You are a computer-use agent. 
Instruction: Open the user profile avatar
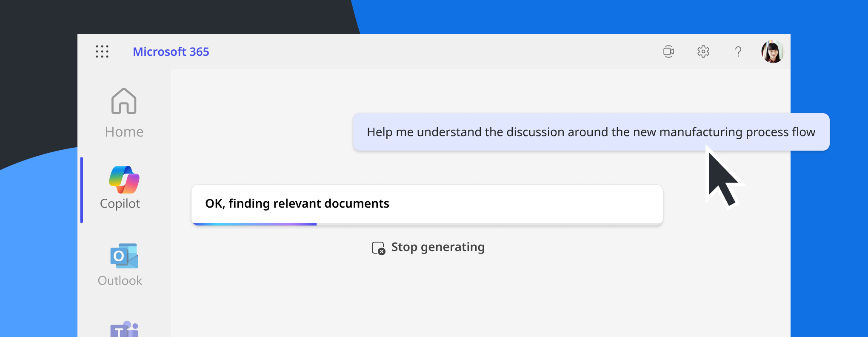772,51
